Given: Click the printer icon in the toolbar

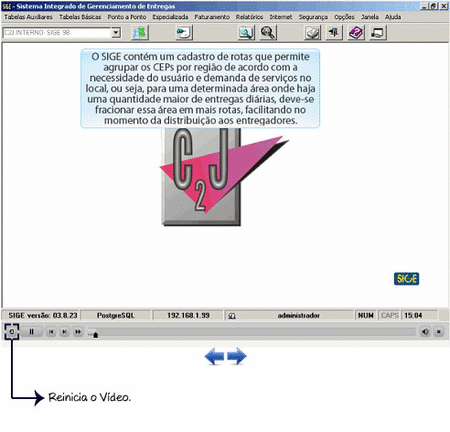Looking at the screenshot, I should [x=312, y=33].
